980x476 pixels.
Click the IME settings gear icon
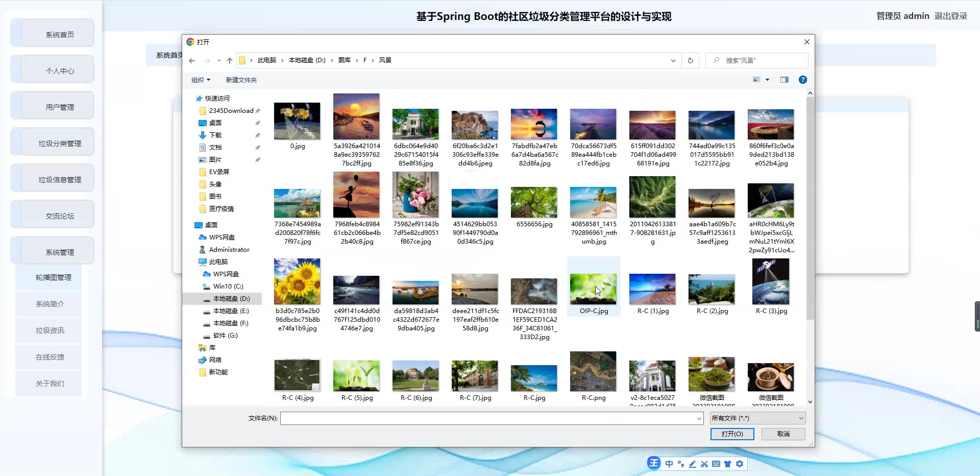click(x=740, y=464)
